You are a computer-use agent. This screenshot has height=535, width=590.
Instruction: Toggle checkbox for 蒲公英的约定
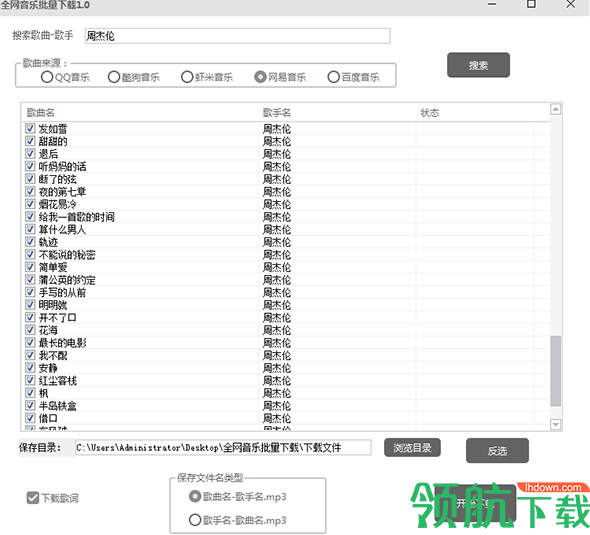point(30,280)
